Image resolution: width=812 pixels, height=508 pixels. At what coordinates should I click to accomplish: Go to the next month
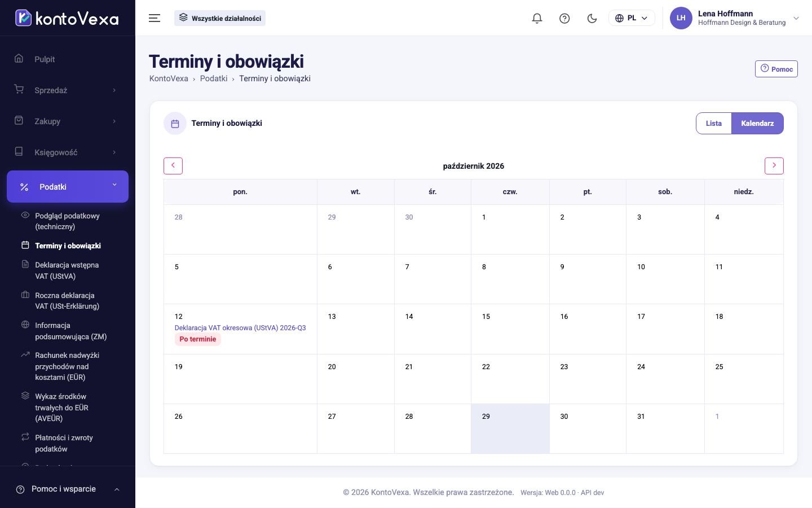click(774, 165)
